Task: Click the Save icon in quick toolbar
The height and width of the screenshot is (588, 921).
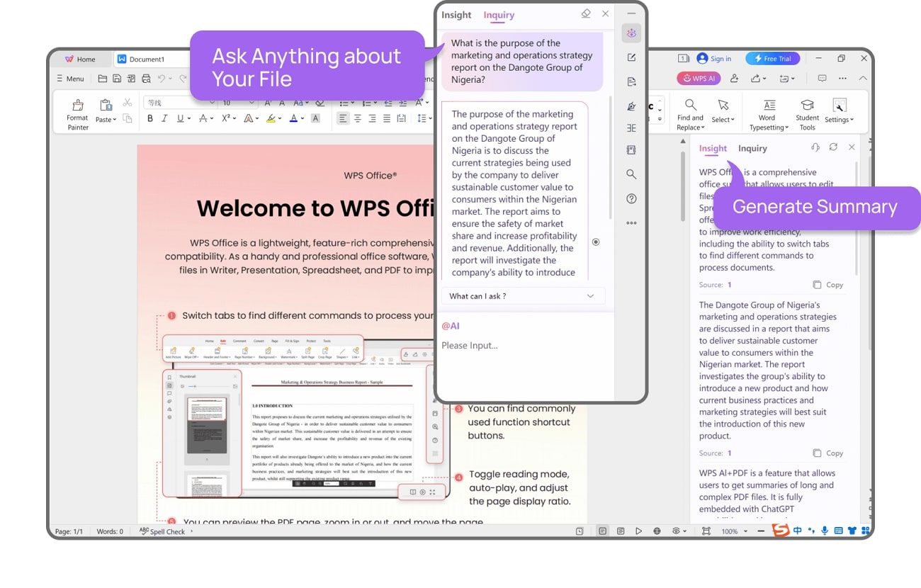Action: [117, 79]
